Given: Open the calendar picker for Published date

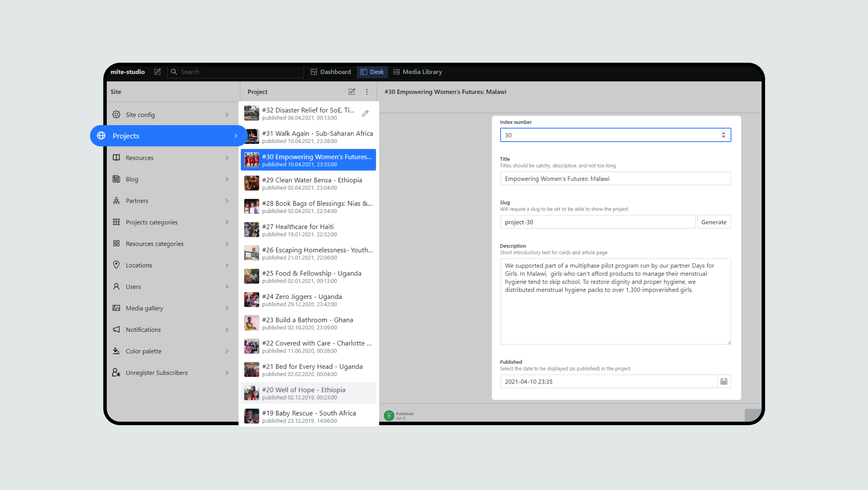Looking at the screenshot, I should tap(723, 381).
